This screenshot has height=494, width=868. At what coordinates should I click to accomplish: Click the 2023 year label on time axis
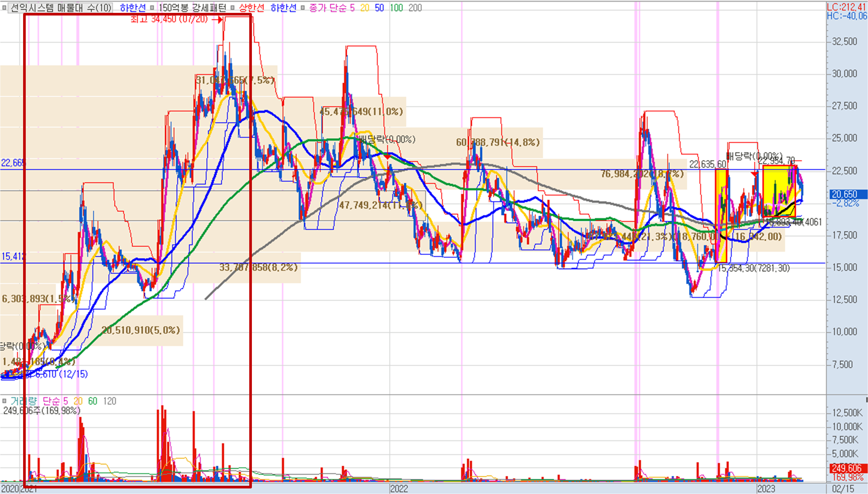pyautogui.click(x=766, y=488)
